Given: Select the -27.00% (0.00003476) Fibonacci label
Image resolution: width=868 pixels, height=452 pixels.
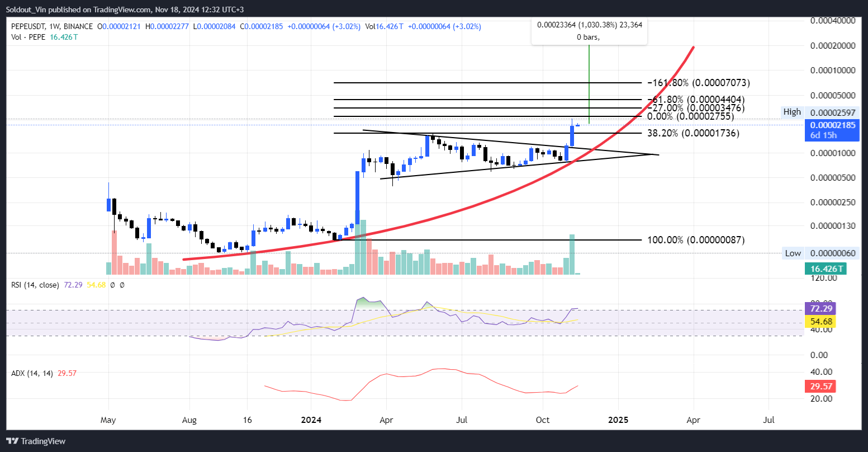Looking at the screenshot, I should [696, 107].
